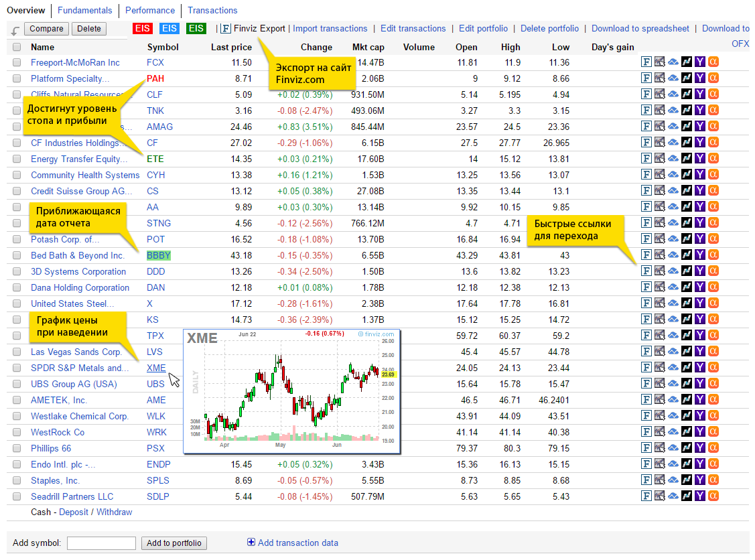Image resolution: width=755 pixels, height=560 pixels.
Task: Click blue cloud chart icon in CLF row
Action: pyautogui.click(x=673, y=94)
